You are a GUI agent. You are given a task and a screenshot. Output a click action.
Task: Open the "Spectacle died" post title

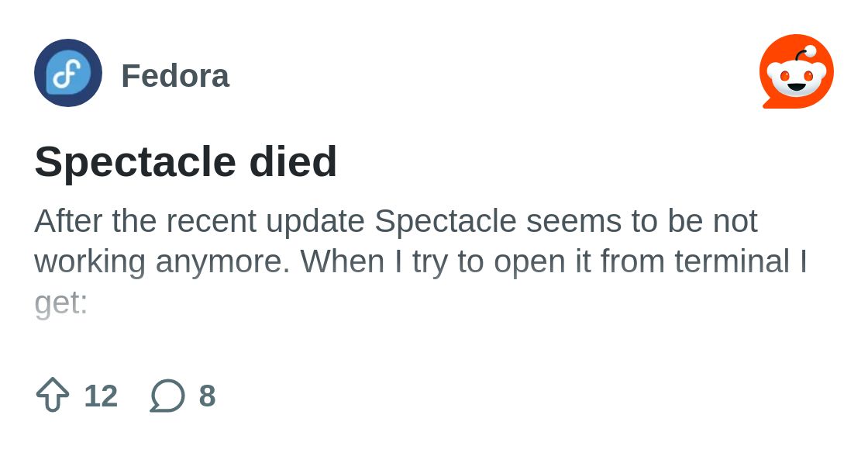coord(186,161)
